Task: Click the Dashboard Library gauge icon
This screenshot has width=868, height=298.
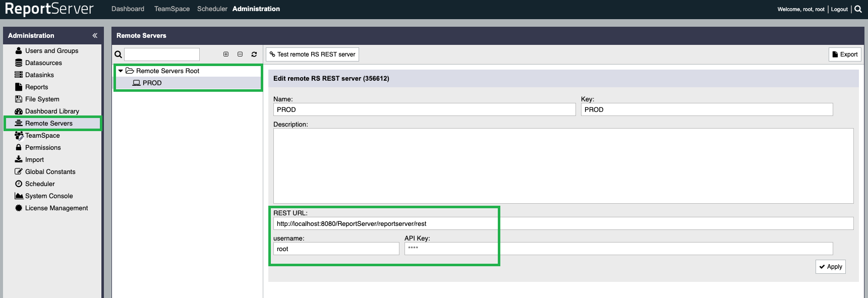Action: pos(19,111)
